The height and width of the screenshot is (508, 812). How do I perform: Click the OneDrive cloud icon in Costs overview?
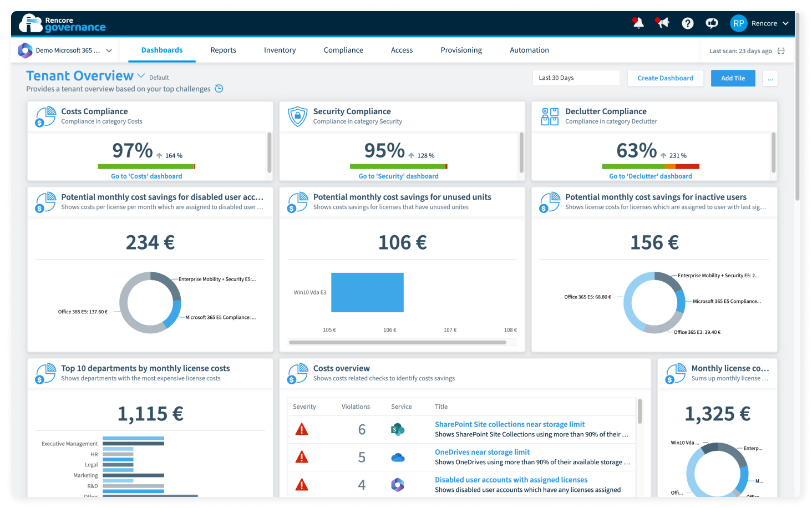tap(397, 456)
